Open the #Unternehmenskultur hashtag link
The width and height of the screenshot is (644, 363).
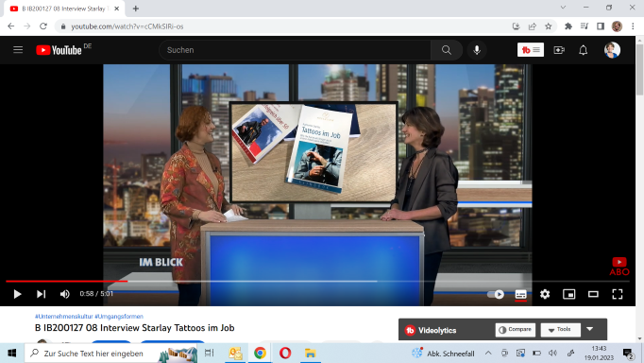point(63,316)
